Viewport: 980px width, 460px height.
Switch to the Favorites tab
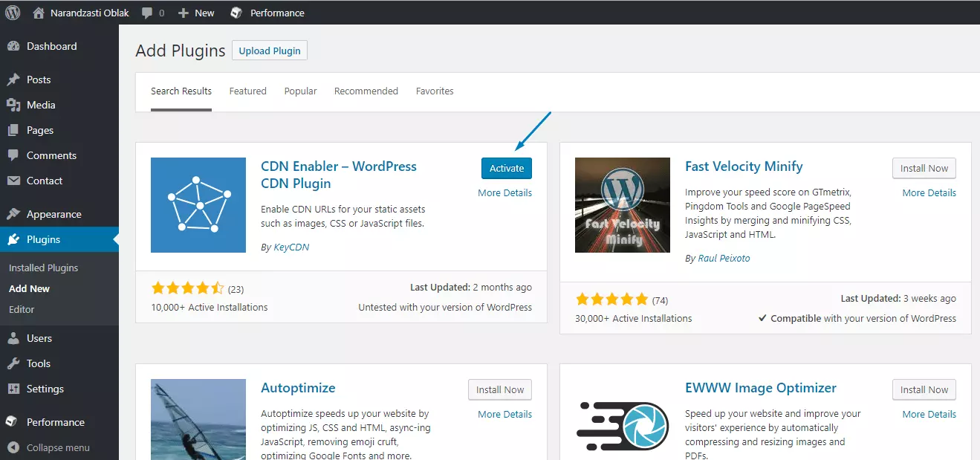pyautogui.click(x=435, y=91)
